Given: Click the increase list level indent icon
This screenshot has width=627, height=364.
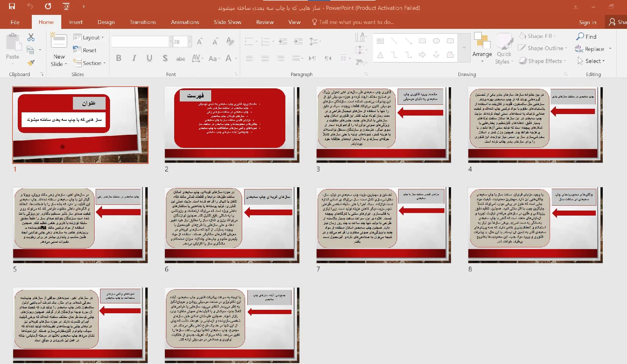Looking at the screenshot, I should click(298, 41).
